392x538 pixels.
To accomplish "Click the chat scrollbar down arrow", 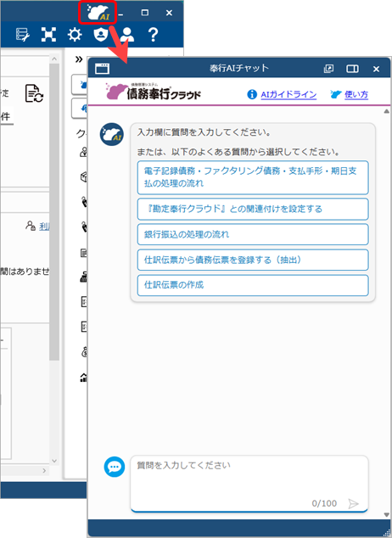I will [x=387, y=515].
